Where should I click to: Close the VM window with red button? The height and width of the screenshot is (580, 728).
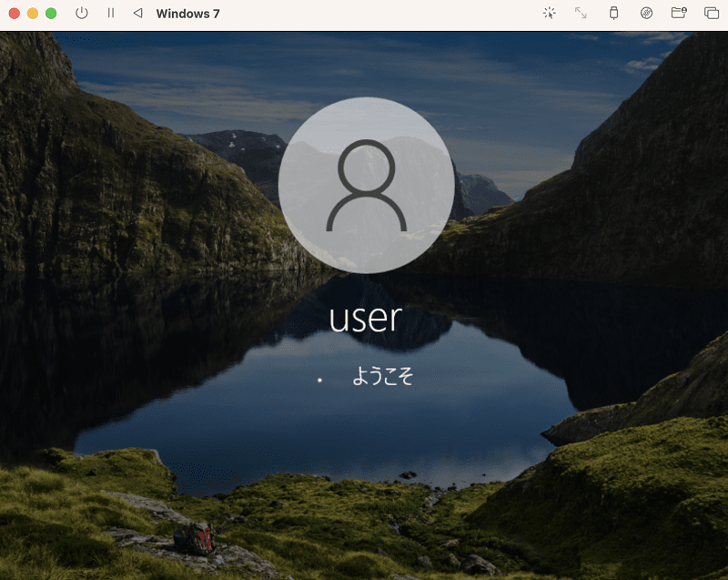tap(15, 14)
